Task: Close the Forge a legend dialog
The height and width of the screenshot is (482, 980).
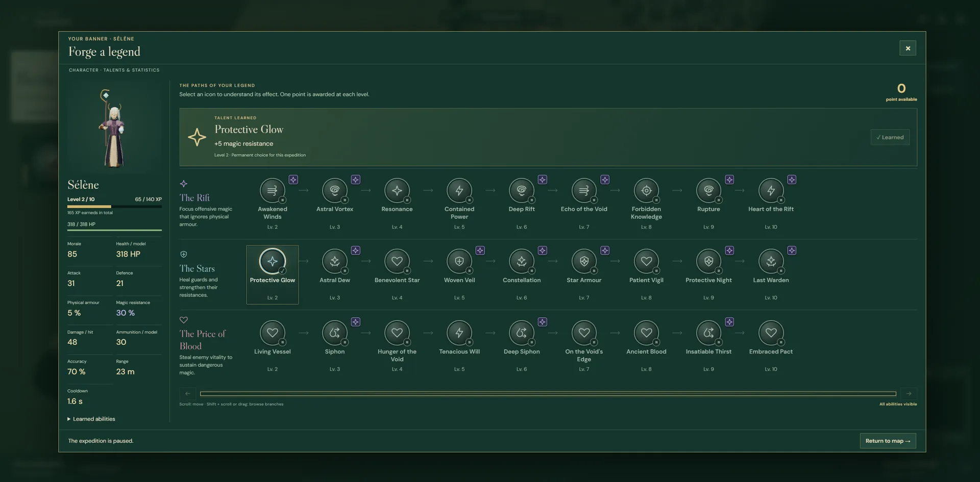Action: point(908,48)
